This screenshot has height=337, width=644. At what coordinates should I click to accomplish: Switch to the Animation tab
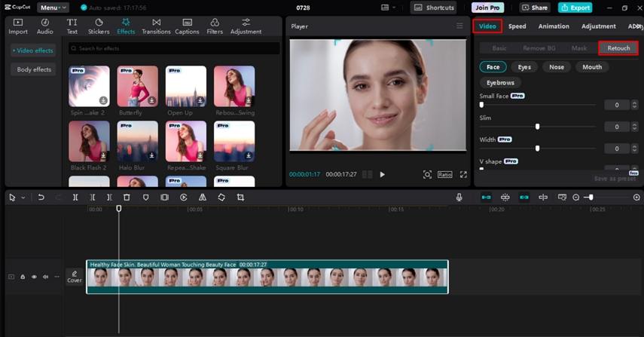click(x=554, y=26)
